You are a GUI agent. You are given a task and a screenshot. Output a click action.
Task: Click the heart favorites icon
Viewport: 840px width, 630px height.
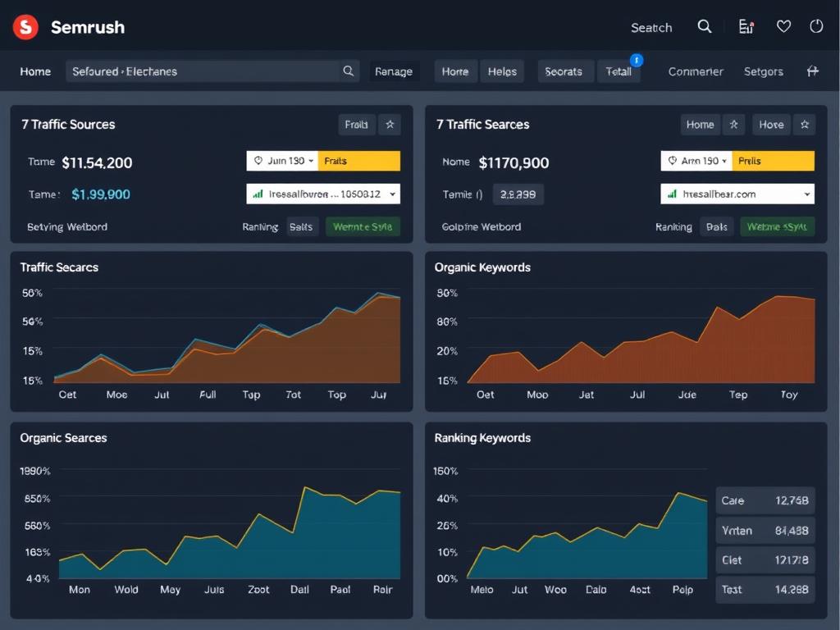783,26
